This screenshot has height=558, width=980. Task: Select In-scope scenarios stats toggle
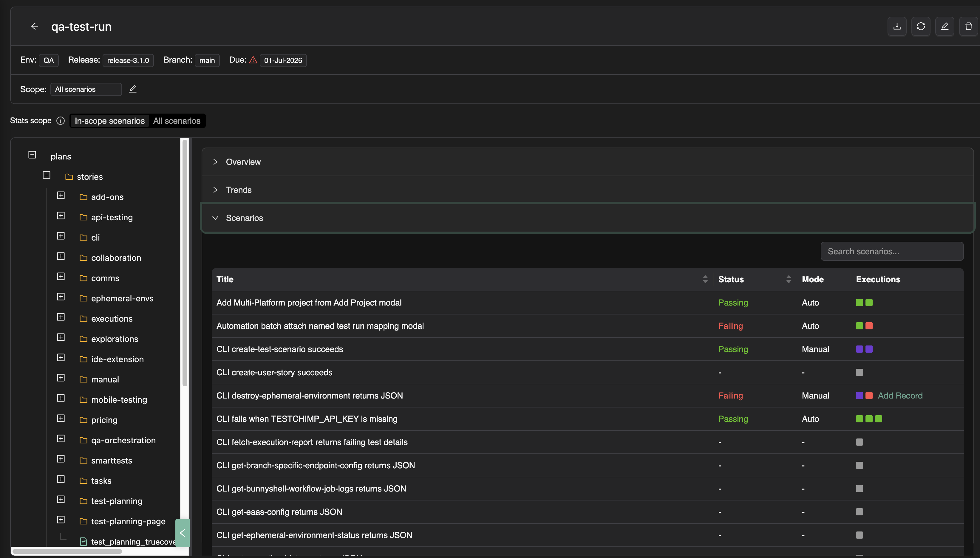(x=110, y=121)
